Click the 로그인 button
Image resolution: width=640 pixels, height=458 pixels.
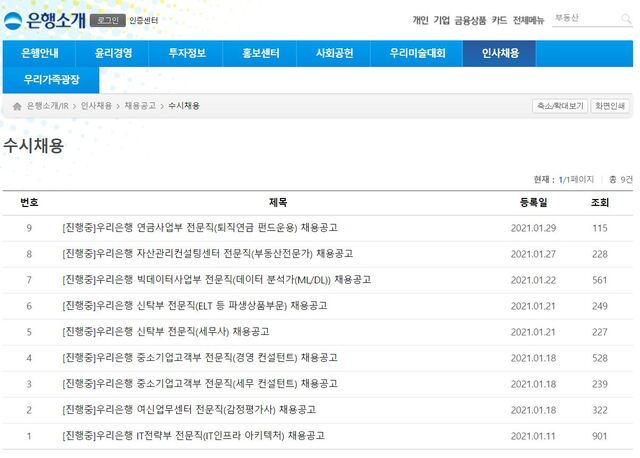[107, 20]
